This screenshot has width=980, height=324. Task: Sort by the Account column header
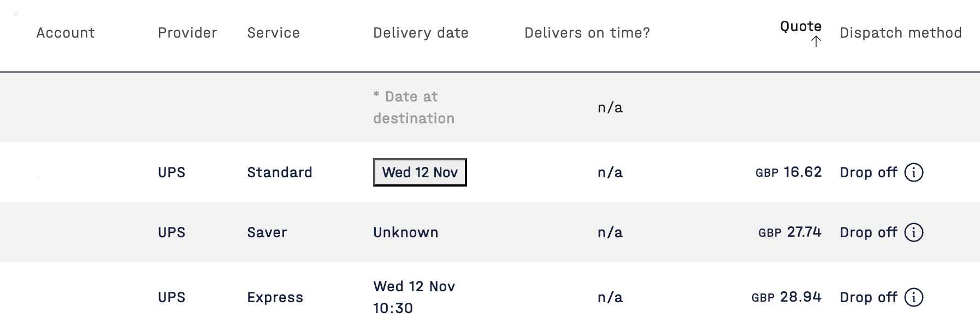tap(66, 33)
